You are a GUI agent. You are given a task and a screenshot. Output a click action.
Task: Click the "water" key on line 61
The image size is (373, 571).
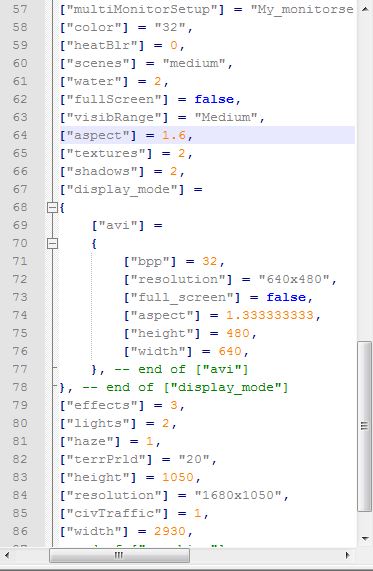(94, 81)
